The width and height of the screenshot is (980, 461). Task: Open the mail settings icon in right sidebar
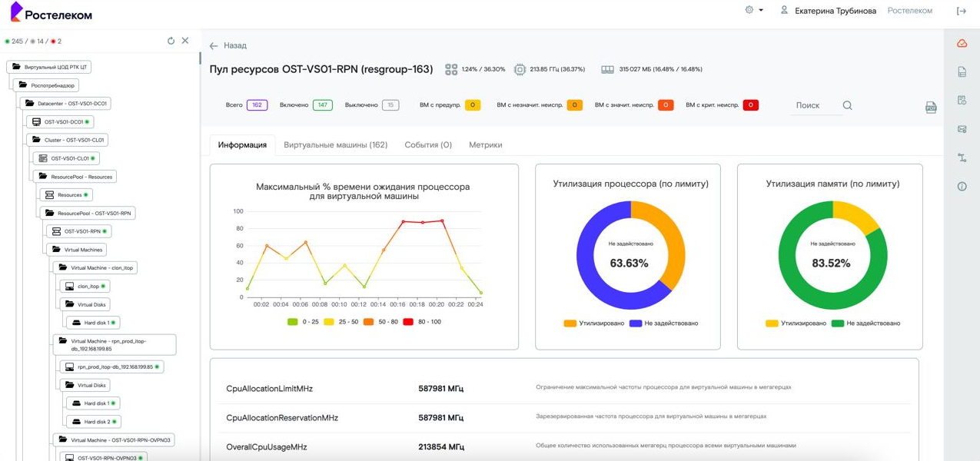(962, 129)
